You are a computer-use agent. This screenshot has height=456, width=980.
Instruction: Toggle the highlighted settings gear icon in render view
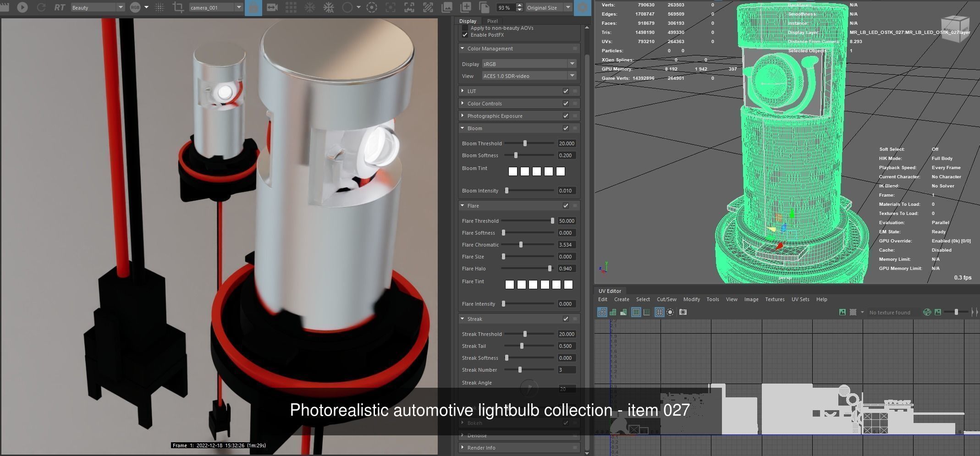point(583,7)
